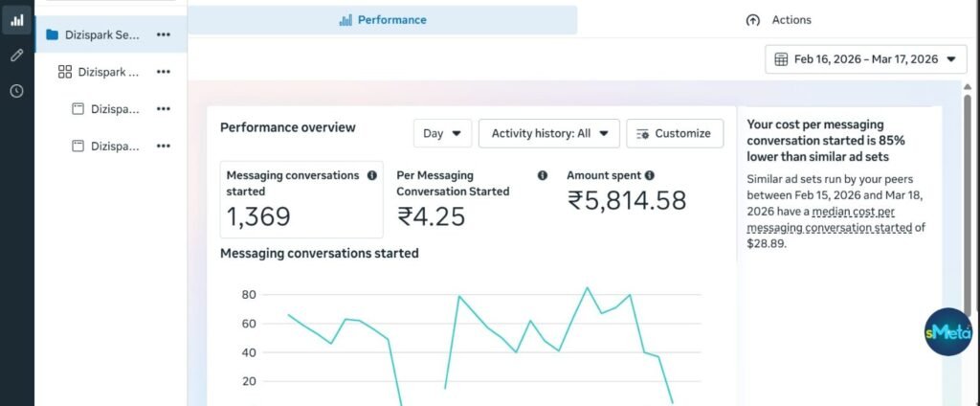
Task: Select the second Dizispa... ad row
Action: [x=110, y=147]
